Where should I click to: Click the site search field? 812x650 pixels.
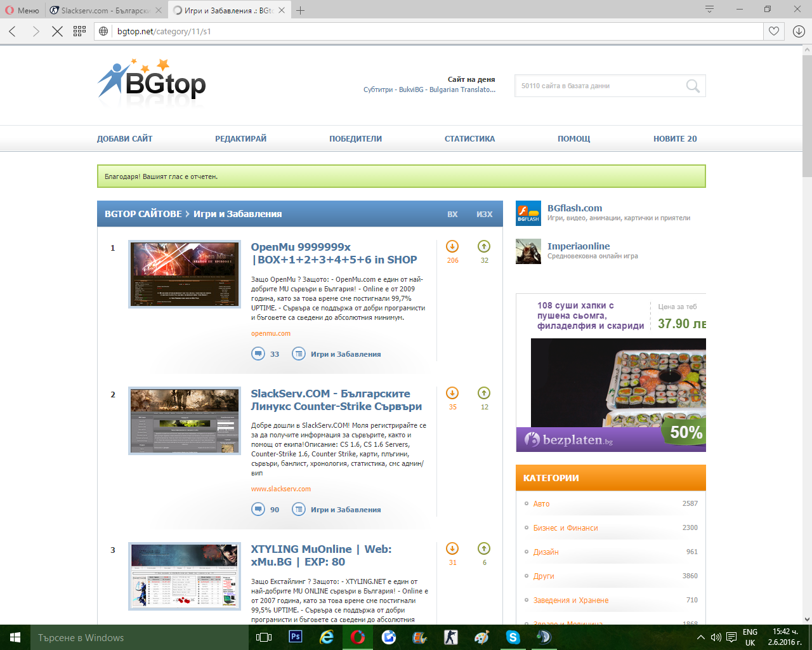599,86
